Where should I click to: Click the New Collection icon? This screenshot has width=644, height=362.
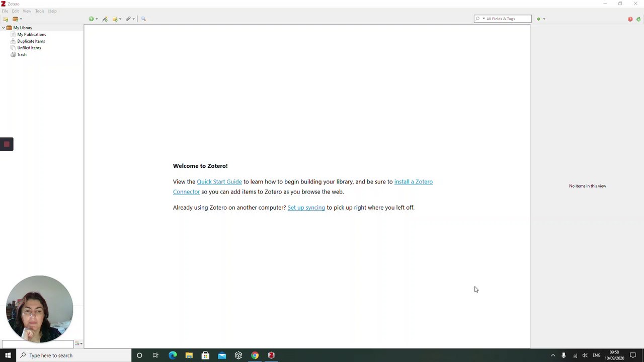point(6,19)
